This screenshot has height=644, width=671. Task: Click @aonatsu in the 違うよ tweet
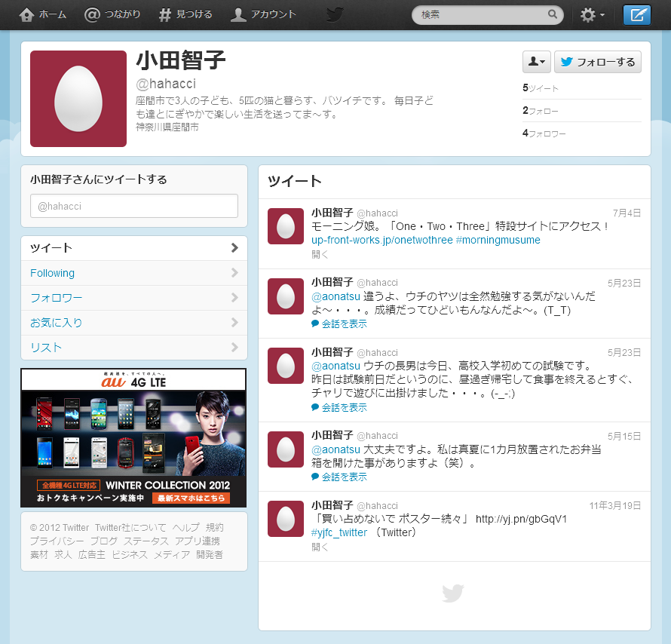pos(335,296)
